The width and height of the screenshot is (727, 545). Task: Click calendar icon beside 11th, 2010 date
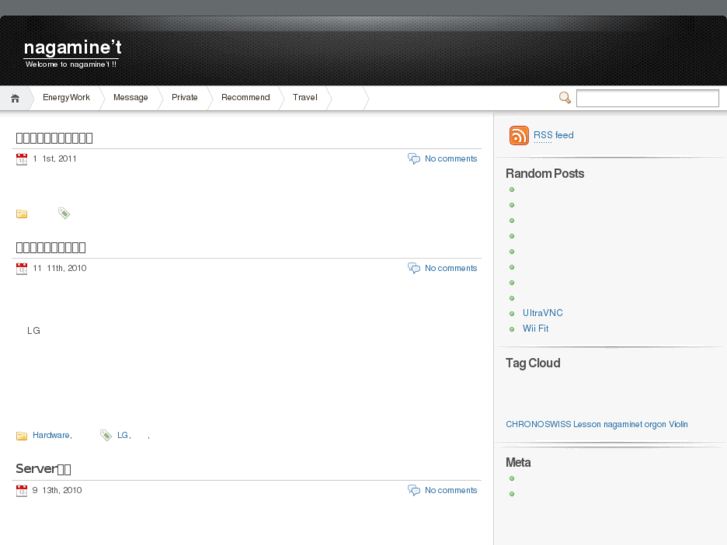coord(21,269)
